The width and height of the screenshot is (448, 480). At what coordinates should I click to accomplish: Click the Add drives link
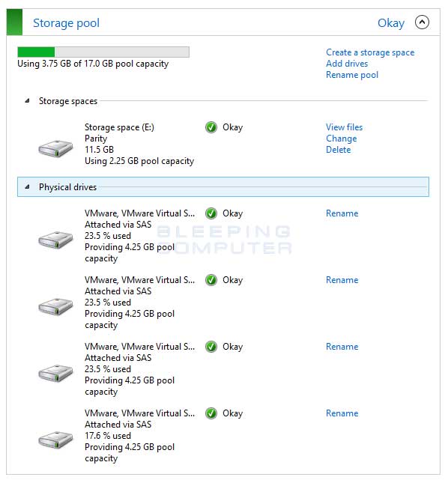[347, 64]
